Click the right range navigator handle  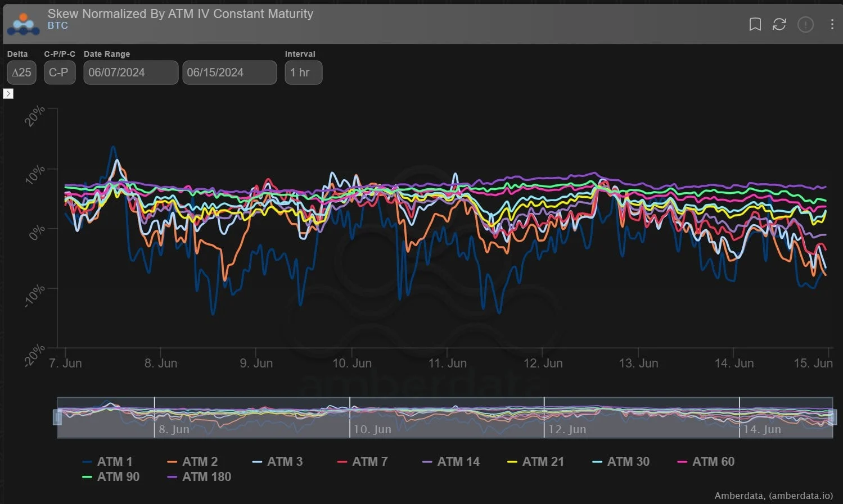(x=833, y=417)
